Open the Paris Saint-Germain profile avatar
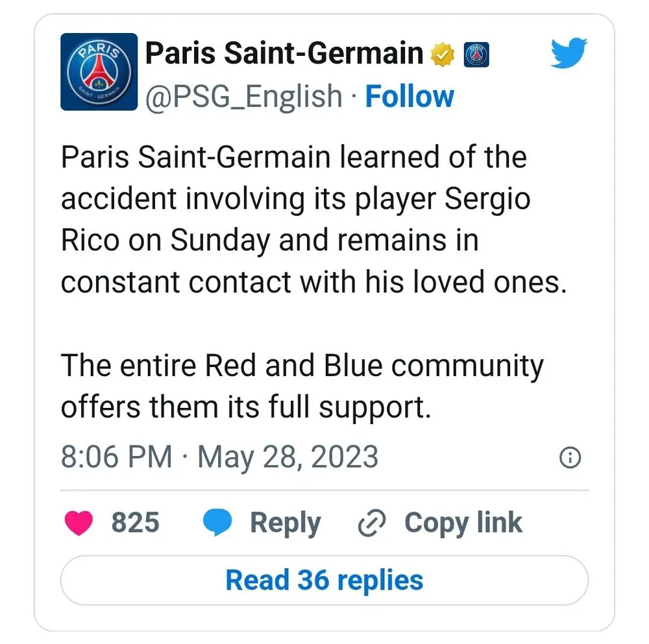This screenshot has width=649, height=644. pyautogui.click(x=99, y=71)
